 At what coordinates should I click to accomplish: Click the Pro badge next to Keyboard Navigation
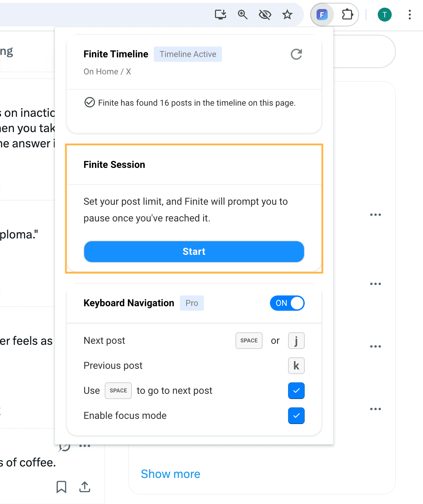192,303
